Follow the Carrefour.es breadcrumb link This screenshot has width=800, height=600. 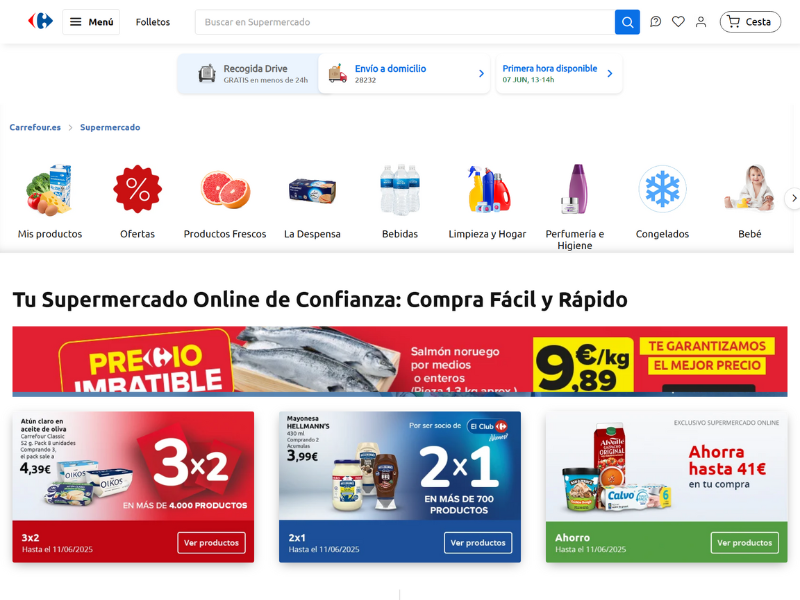pos(35,127)
